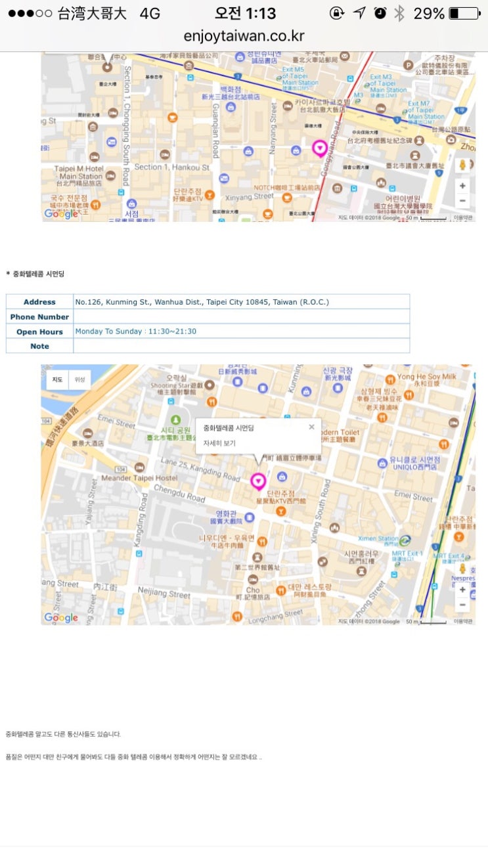Select the Phone Number header cell
Screen dimensions: 488x868
pyautogui.click(x=39, y=317)
